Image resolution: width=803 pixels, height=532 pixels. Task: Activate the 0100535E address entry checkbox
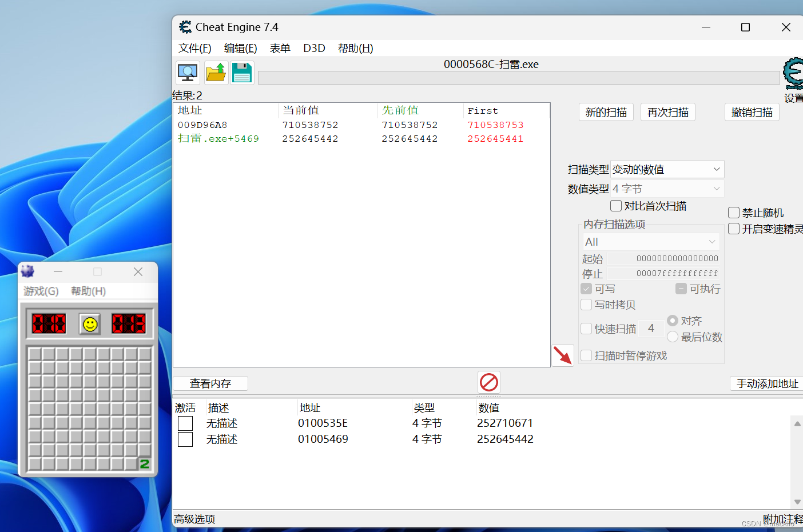click(x=185, y=423)
